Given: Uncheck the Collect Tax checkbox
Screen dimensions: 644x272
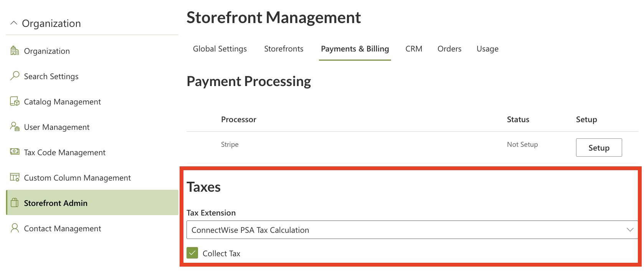Looking at the screenshot, I should (192, 253).
